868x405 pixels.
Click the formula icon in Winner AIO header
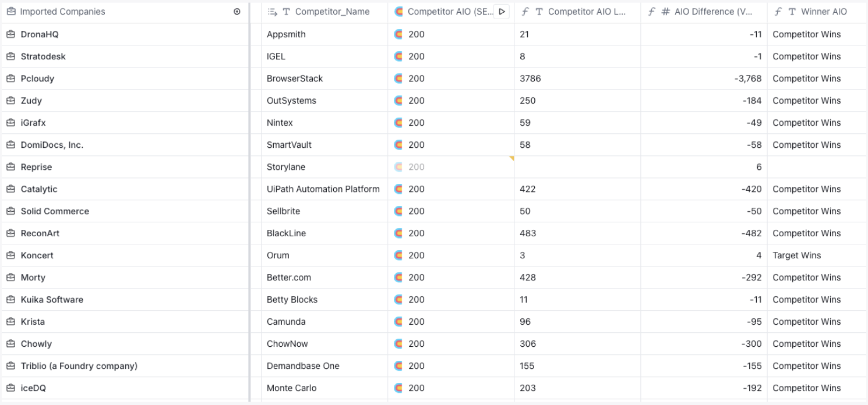778,12
